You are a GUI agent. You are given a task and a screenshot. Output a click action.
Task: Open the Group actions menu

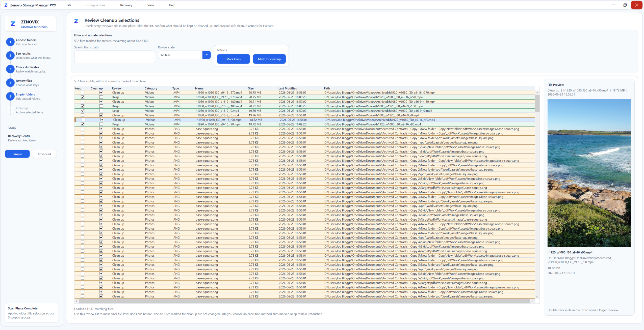(96, 5)
